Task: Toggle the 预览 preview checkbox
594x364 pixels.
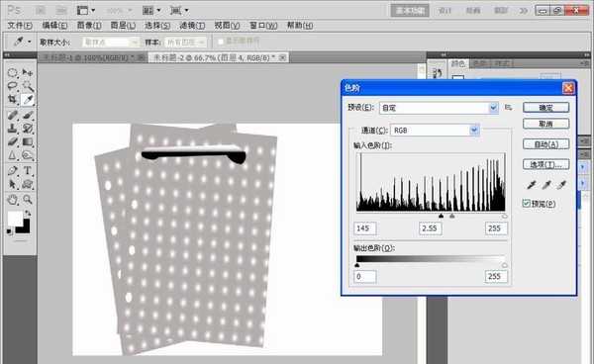Action: (x=527, y=204)
